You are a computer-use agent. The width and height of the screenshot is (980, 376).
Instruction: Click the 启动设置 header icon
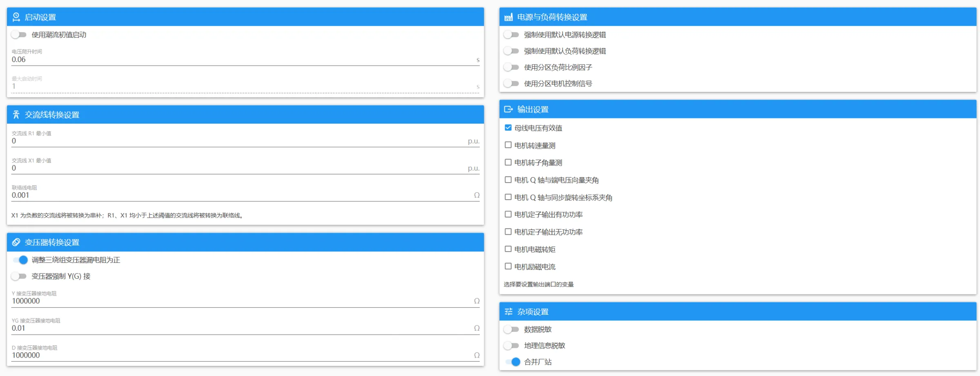tap(16, 17)
